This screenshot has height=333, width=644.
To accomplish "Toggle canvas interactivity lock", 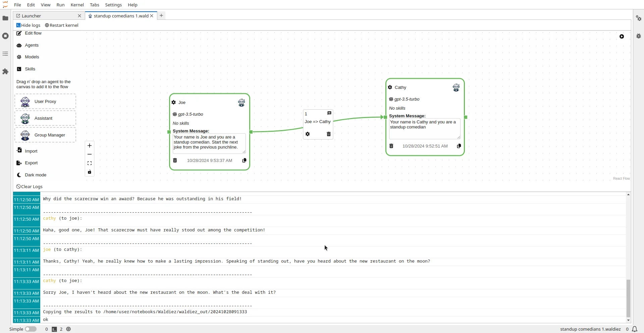I will pos(90,172).
